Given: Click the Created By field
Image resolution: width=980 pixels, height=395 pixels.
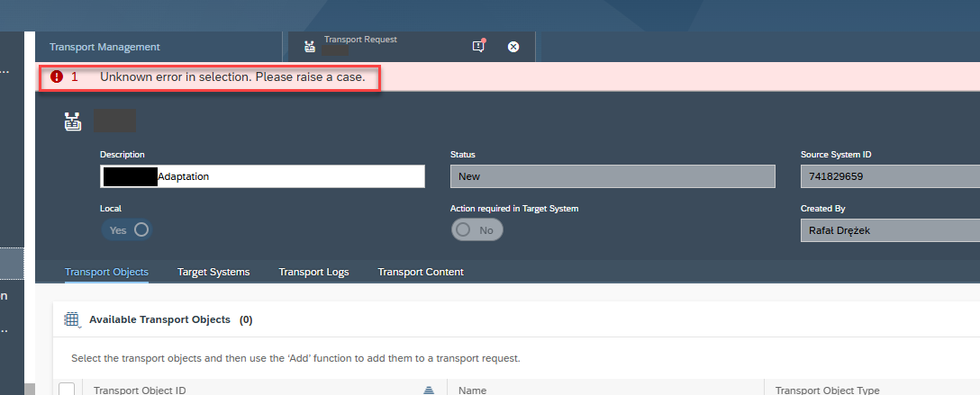Looking at the screenshot, I should pyautogui.click(x=890, y=230).
